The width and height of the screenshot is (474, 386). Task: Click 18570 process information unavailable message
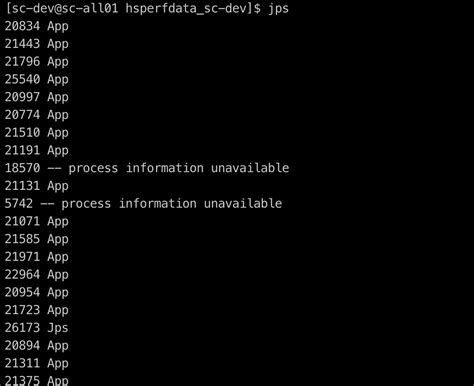(147, 168)
